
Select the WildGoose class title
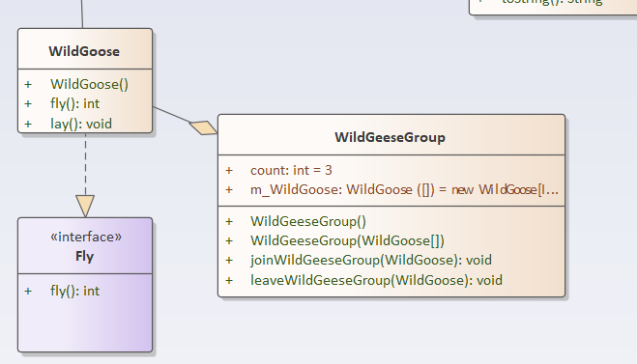pos(84,51)
